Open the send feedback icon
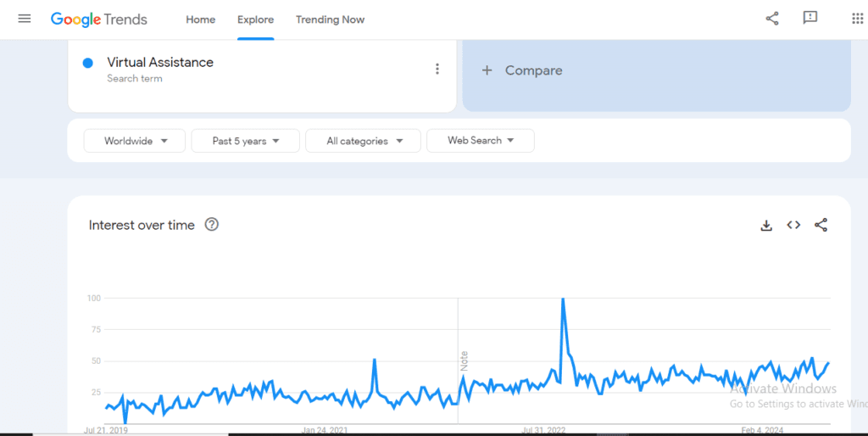 tap(810, 19)
